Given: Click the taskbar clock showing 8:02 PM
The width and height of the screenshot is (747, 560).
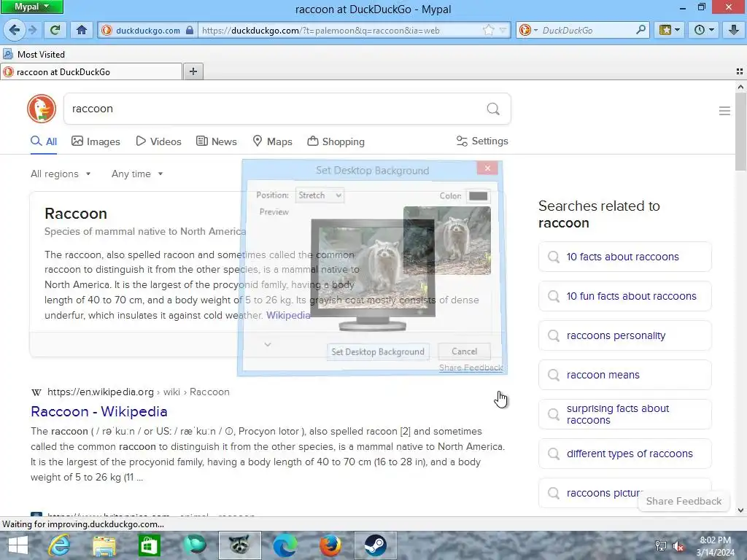Looking at the screenshot, I should tap(715, 546).
